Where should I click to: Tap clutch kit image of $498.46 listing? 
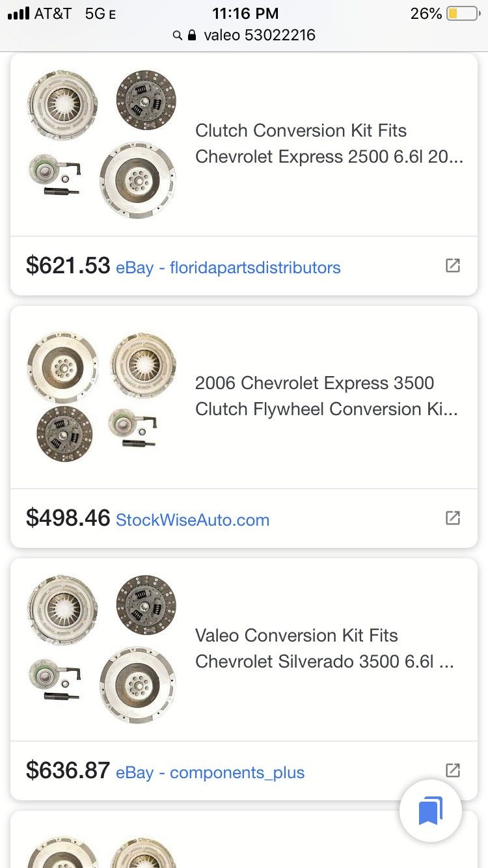pos(102,396)
